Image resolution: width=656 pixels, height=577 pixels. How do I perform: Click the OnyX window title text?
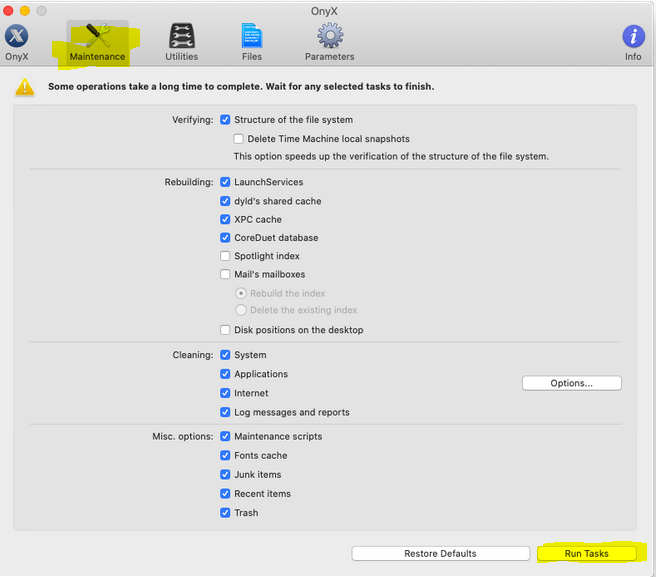click(x=324, y=11)
